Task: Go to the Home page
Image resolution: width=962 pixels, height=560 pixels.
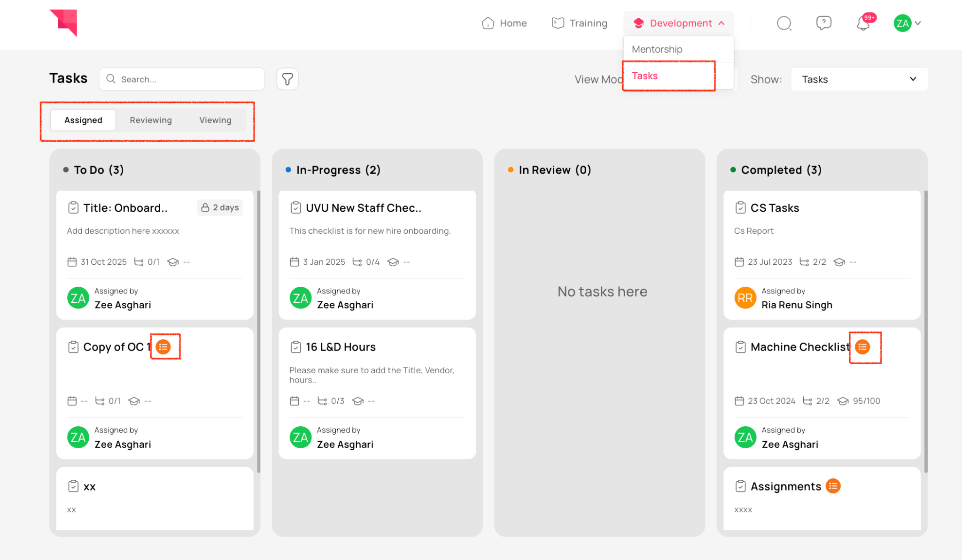Action: pyautogui.click(x=504, y=23)
